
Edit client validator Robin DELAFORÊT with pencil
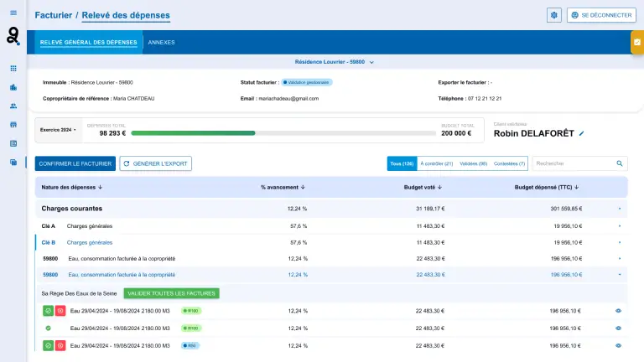[x=582, y=133]
